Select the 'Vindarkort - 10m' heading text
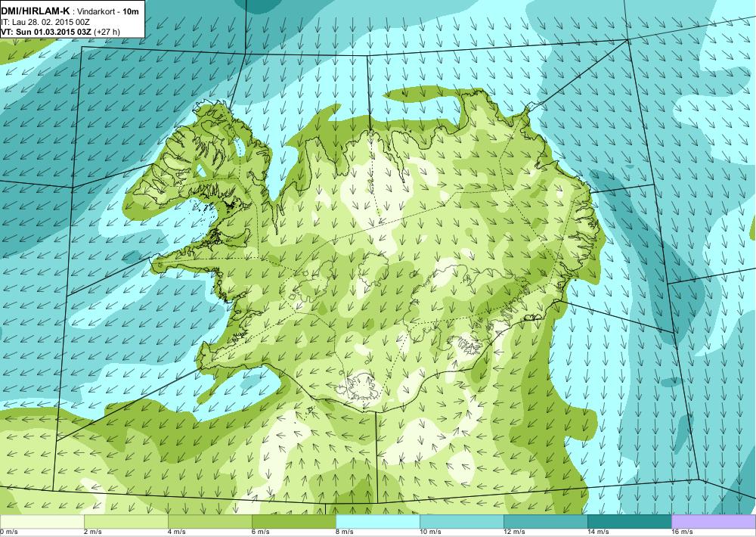This screenshot has height=537, width=756. pos(108,11)
